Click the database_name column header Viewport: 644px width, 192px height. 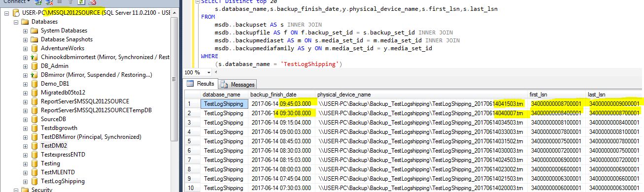tap(224, 94)
